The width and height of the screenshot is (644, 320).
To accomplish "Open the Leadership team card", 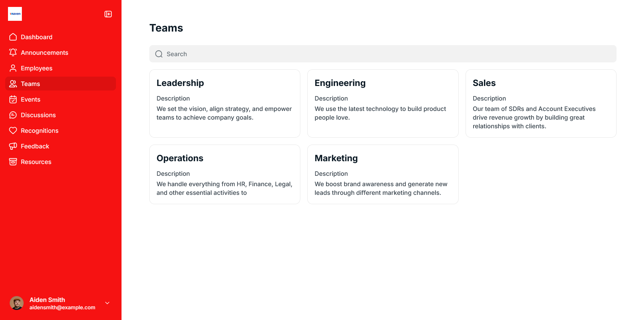I will pyautogui.click(x=225, y=103).
